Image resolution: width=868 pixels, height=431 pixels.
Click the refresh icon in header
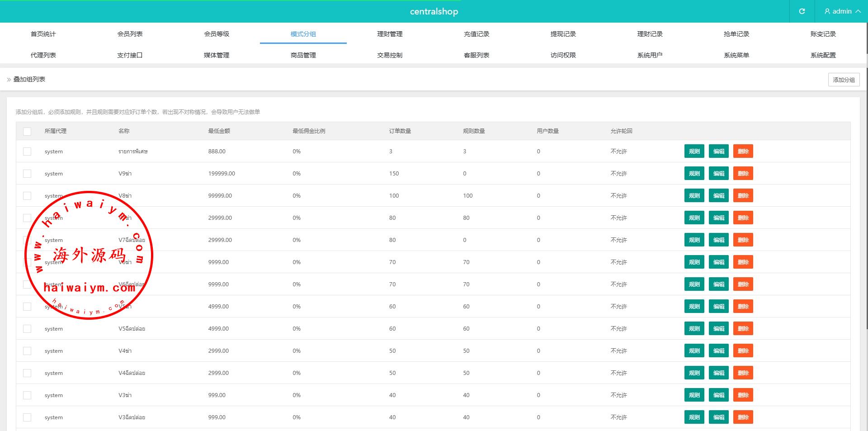coord(802,11)
